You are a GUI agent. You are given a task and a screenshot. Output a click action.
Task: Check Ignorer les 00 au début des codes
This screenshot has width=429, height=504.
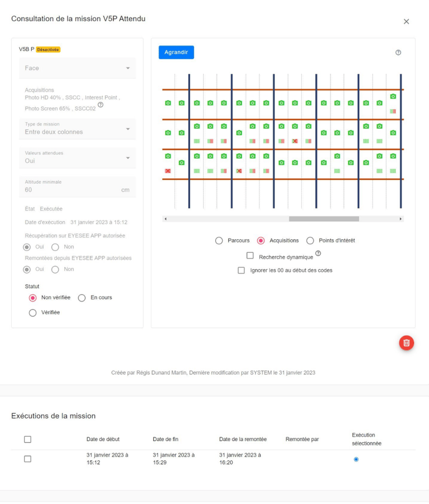[x=241, y=270]
